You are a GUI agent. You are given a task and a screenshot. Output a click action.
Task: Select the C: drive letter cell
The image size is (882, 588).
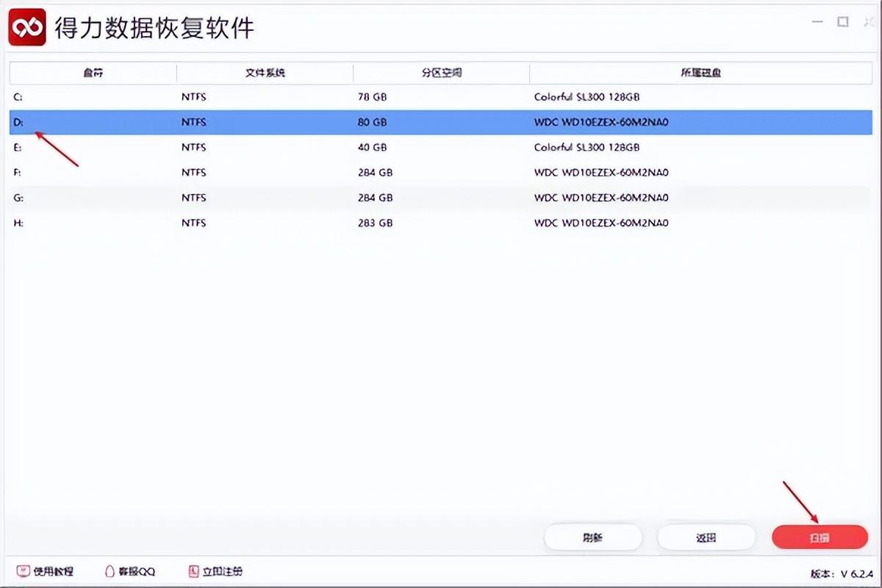tap(19, 97)
